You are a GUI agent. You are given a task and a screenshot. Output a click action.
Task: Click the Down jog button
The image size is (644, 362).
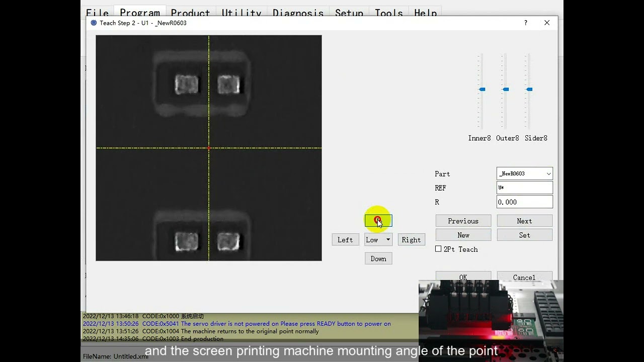click(x=378, y=258)
